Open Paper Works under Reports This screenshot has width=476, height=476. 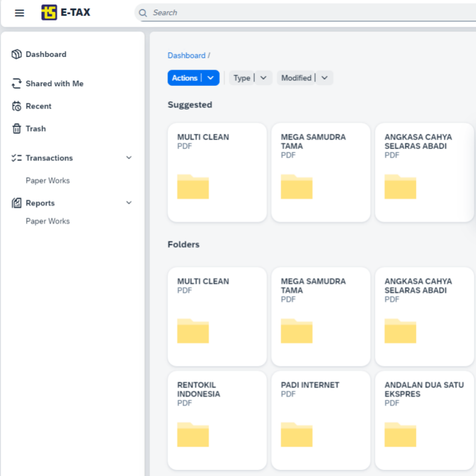[x=47, y=221]
